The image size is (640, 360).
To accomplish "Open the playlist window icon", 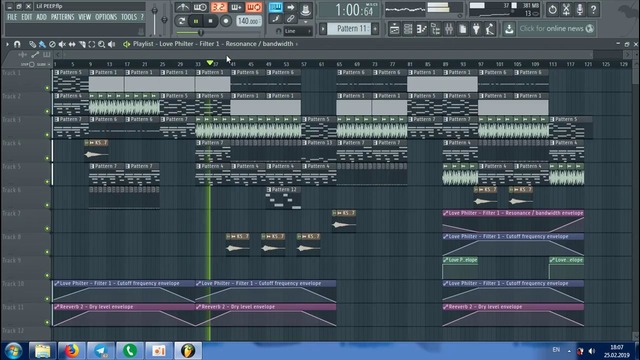I will tap(394, 29).
